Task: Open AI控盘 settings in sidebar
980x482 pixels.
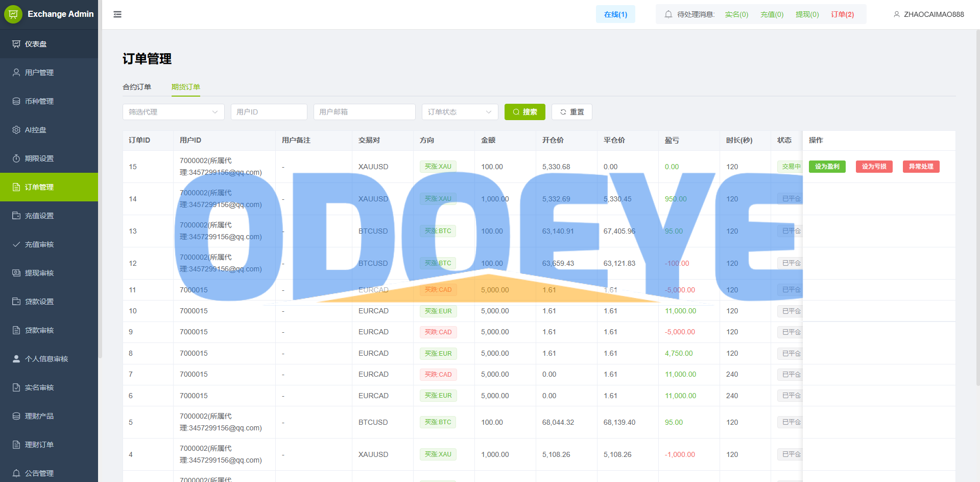Action: [x=35, y=130]
